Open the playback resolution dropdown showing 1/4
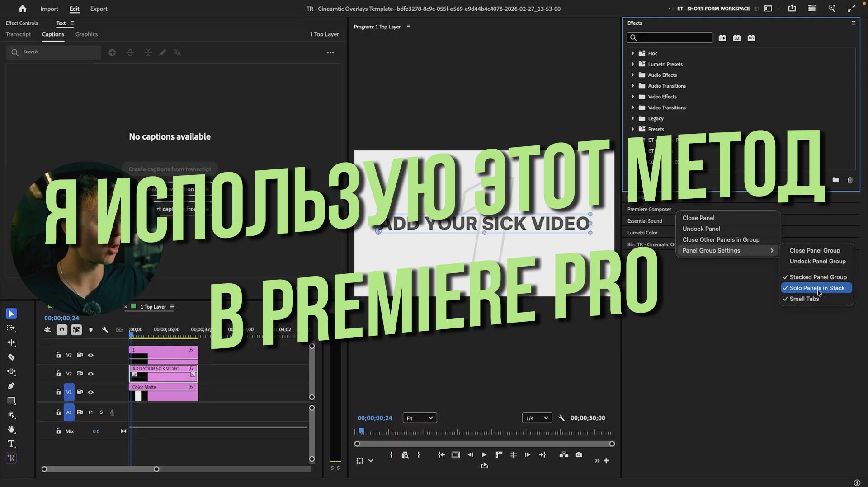The height and width of the screenshot is (487, 868). pyautogui.click(x=536, y=417)
